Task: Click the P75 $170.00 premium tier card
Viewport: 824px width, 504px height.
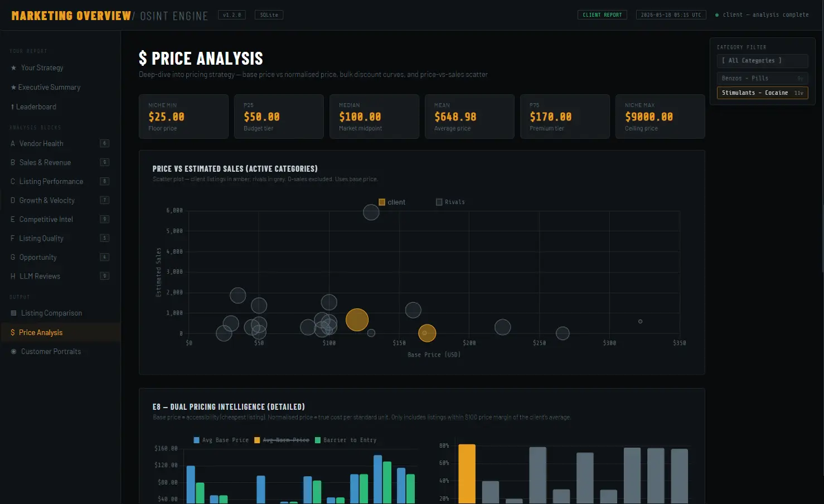Action: (565, 117)
